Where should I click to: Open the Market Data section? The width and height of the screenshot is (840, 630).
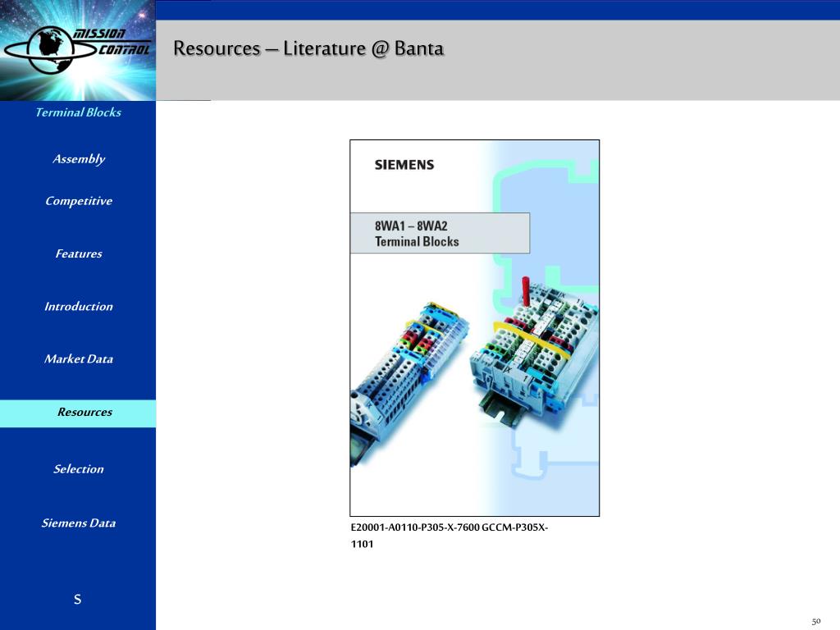pyautogui.click(x=79, y=359)
